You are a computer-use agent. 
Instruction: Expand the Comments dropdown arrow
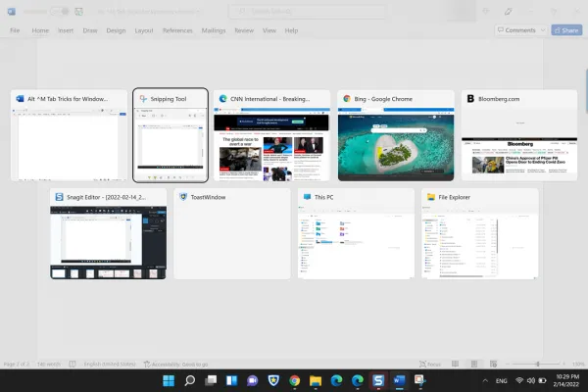tap(543, 30)
